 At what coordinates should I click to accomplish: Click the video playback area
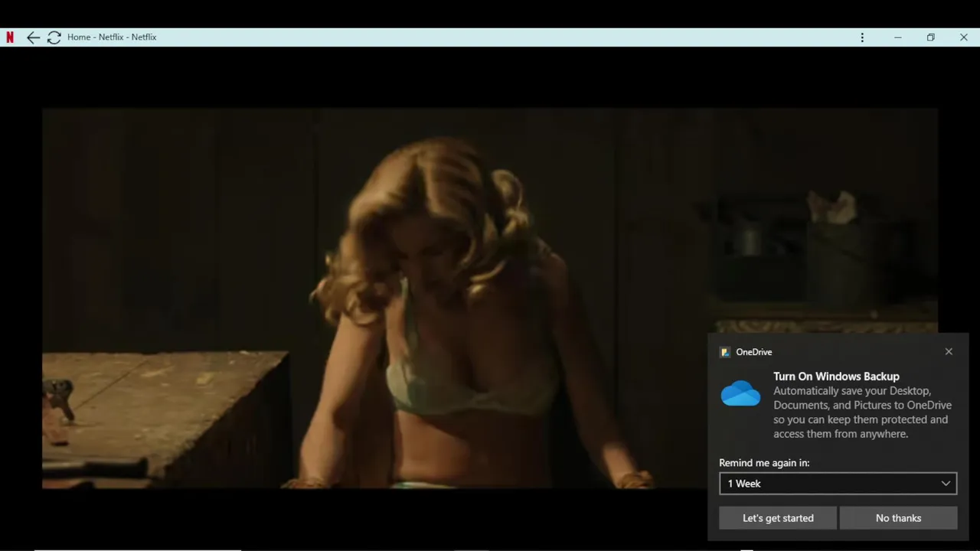click(490, 298)
